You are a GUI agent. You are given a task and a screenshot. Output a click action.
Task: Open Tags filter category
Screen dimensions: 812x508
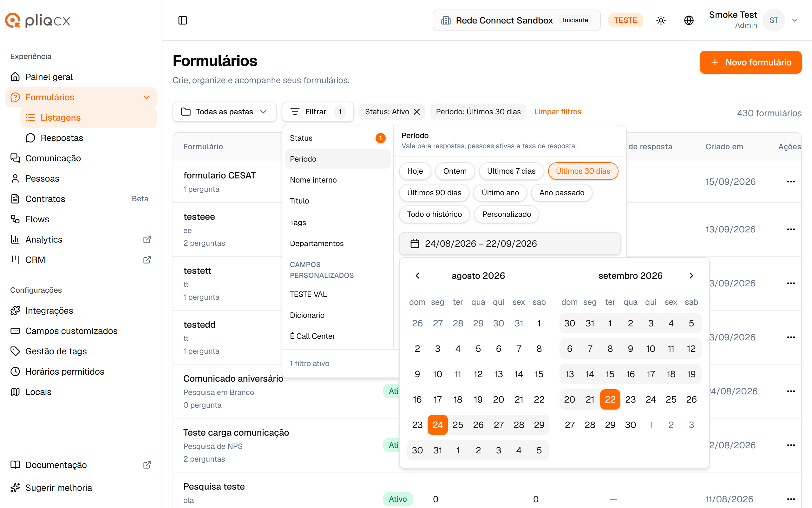coord(337,223)
